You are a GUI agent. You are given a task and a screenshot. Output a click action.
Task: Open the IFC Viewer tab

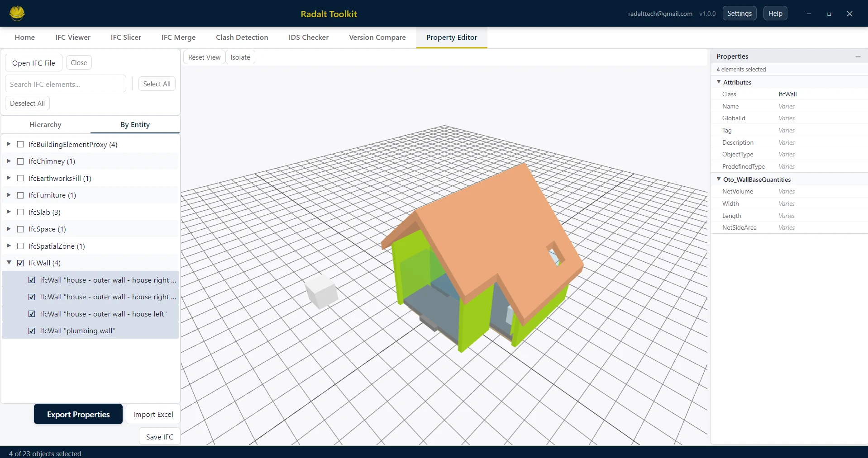73,37
